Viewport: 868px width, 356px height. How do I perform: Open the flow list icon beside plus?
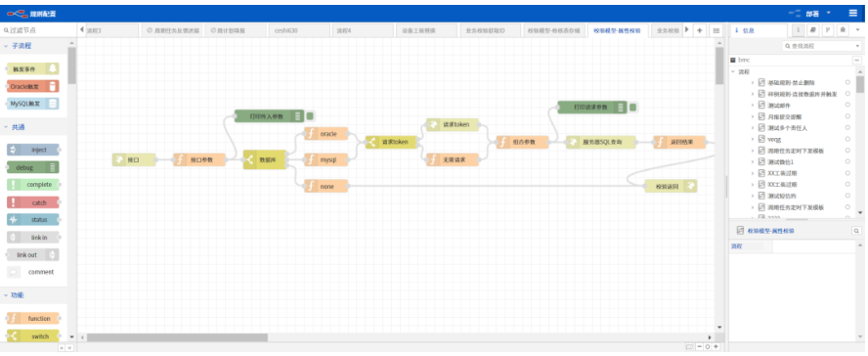(716, 30)
